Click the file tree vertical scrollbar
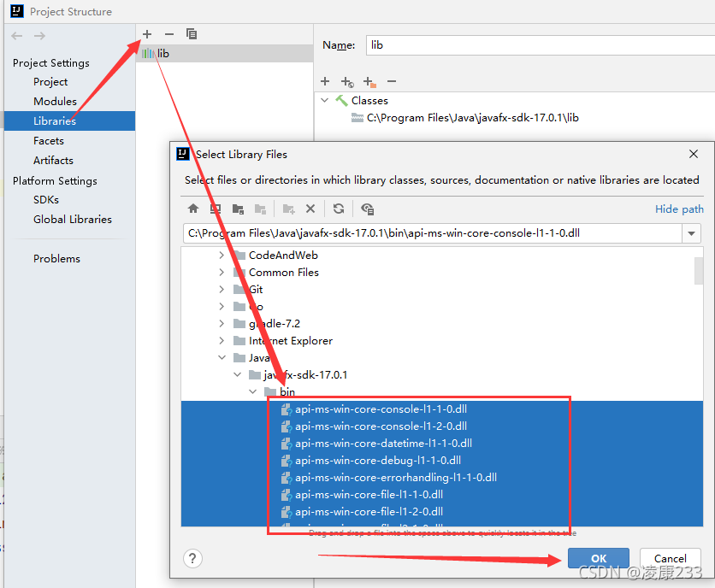The width and height of the screenshot is (715, 588). click(699, 271)
